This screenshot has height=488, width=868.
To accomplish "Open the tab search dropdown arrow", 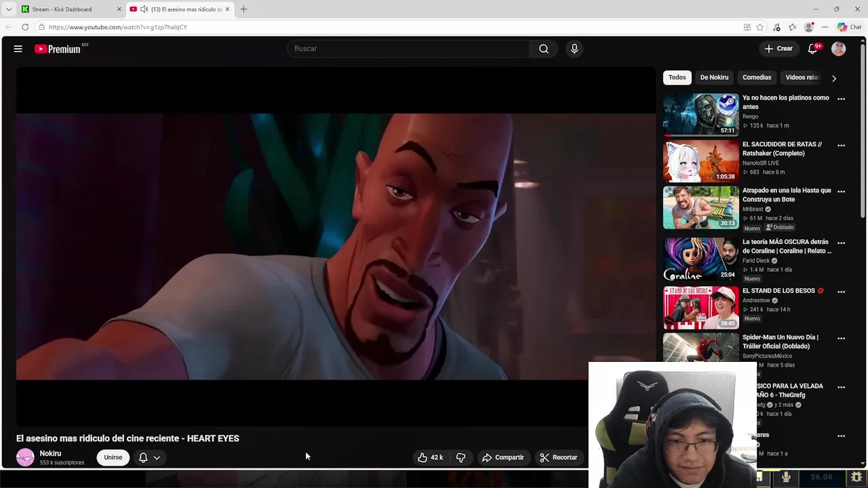I will point(9,9).
